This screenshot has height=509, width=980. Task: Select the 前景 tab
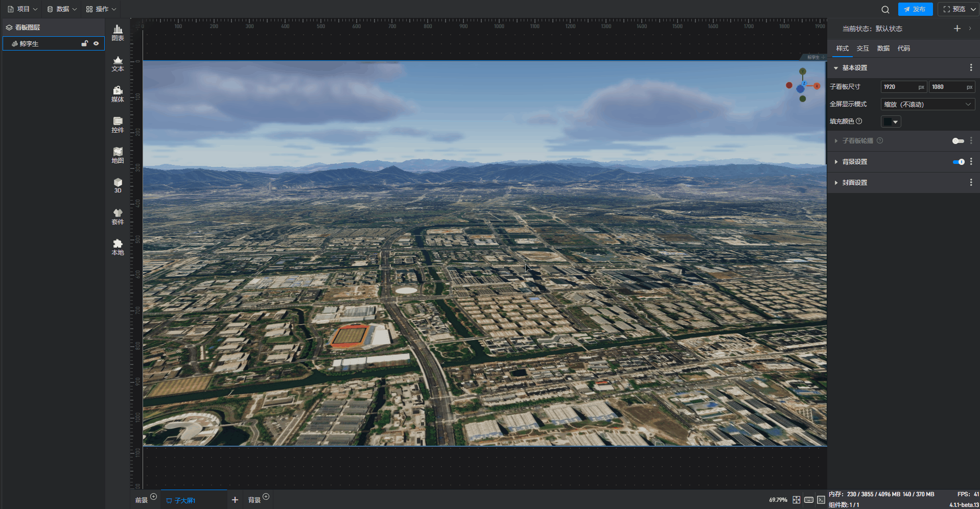point(142,500)
